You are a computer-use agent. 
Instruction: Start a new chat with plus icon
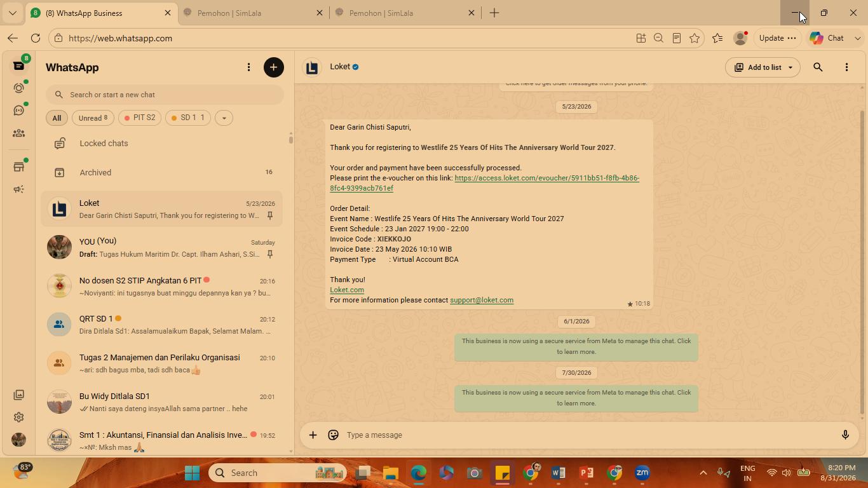pyautogui.click(x=274, y=67)
